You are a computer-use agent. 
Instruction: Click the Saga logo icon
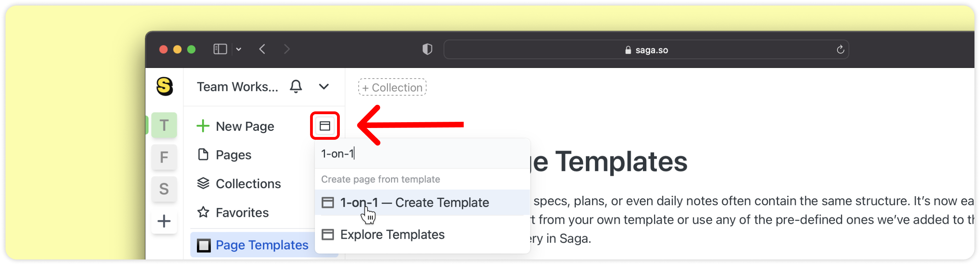point(165,86)
